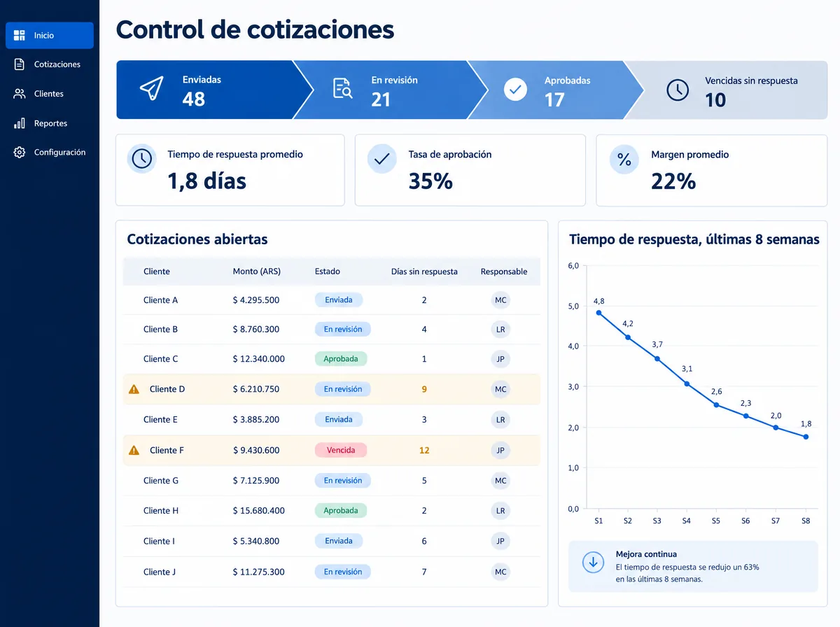Click the MC avatar in Cliente G row

tap(500, 481)
